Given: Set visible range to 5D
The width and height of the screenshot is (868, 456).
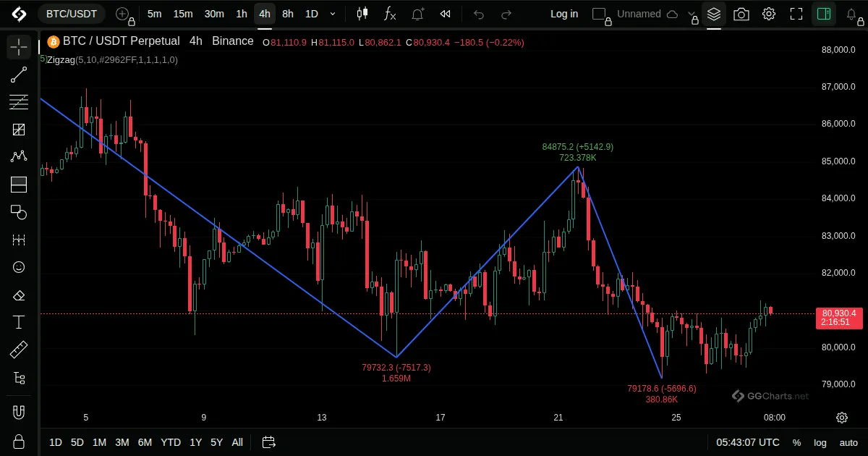Looking at the screenshot, I should [x=77, y=442].
